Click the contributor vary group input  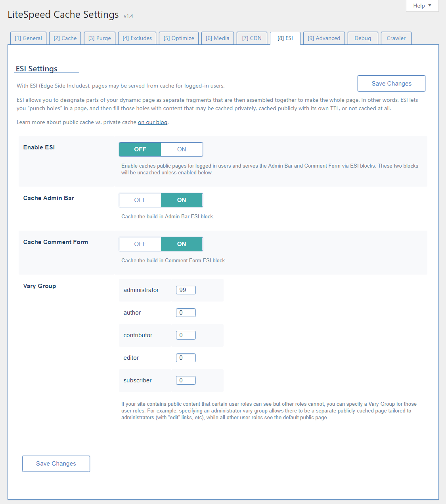click(186, 335)
